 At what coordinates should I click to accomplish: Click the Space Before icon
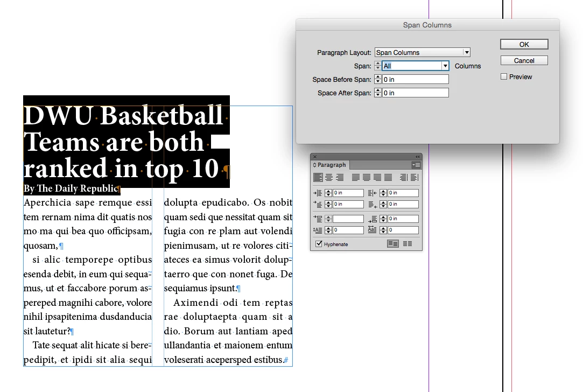click(318, 219)
